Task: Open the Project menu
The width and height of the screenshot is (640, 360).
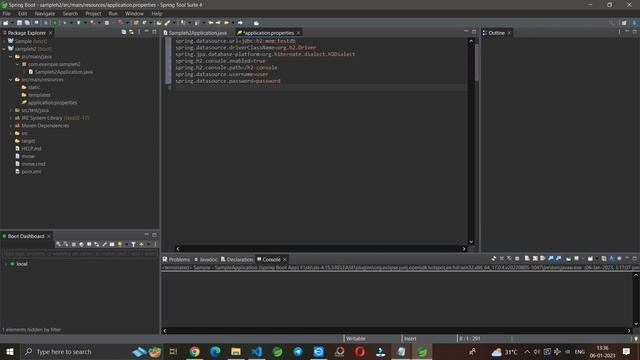Action: [93, 13]
